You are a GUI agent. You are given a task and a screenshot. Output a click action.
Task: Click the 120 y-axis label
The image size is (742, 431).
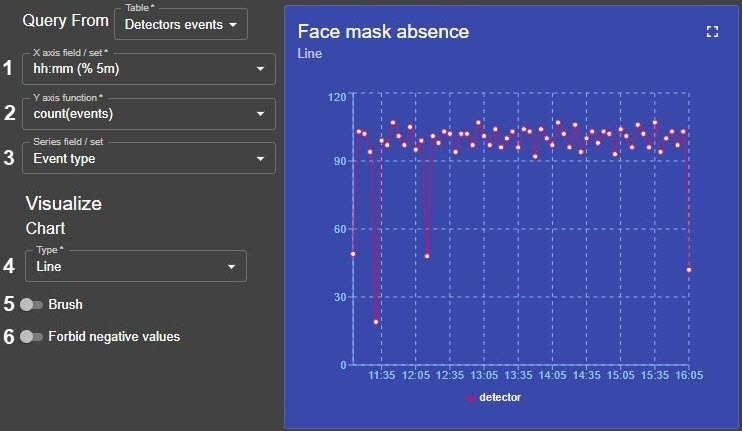pos(336,96)
